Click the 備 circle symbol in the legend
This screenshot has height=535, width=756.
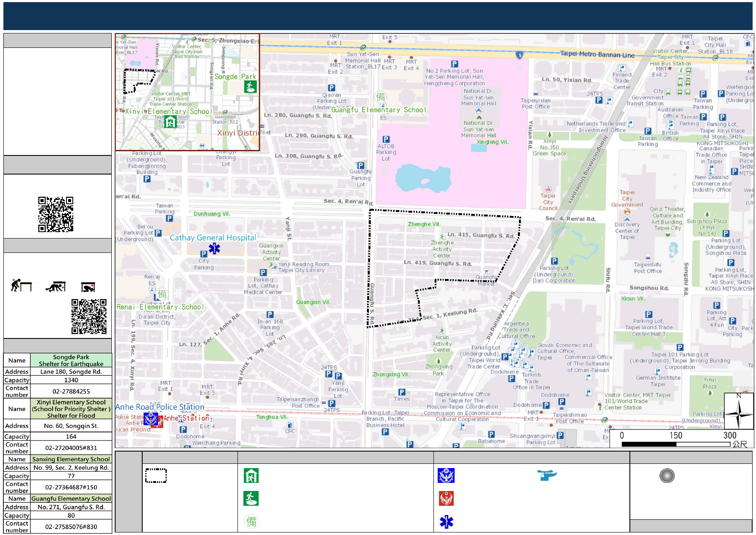(x=251, y=521)
